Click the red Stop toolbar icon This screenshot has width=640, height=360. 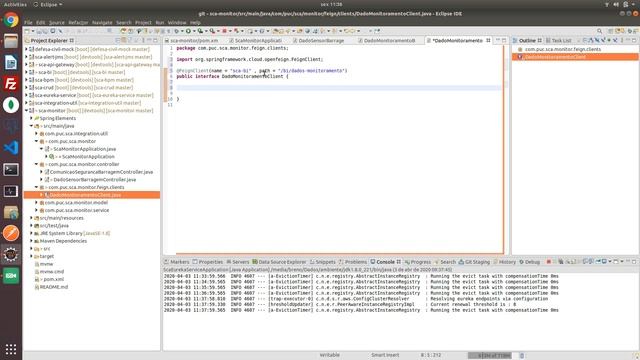pos(224,31)
